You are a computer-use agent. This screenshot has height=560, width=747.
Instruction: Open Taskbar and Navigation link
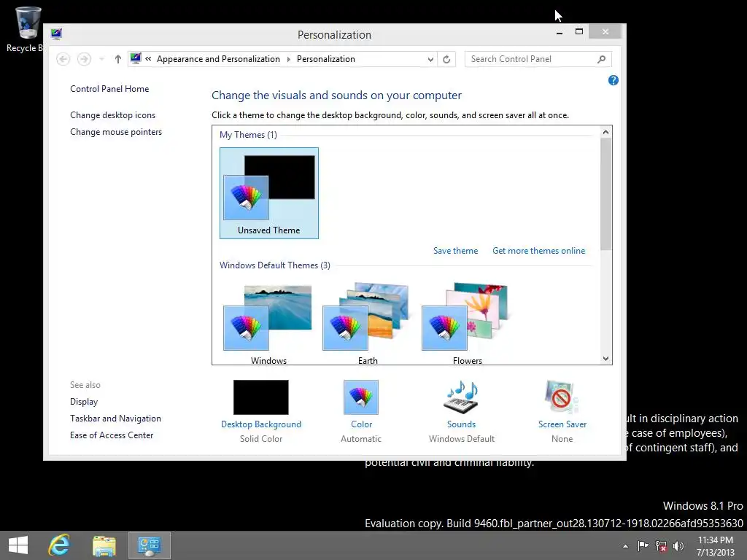[116, 419]
